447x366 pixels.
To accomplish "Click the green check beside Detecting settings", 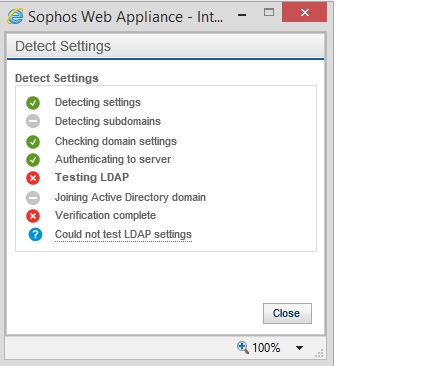I will click(33, 103).
